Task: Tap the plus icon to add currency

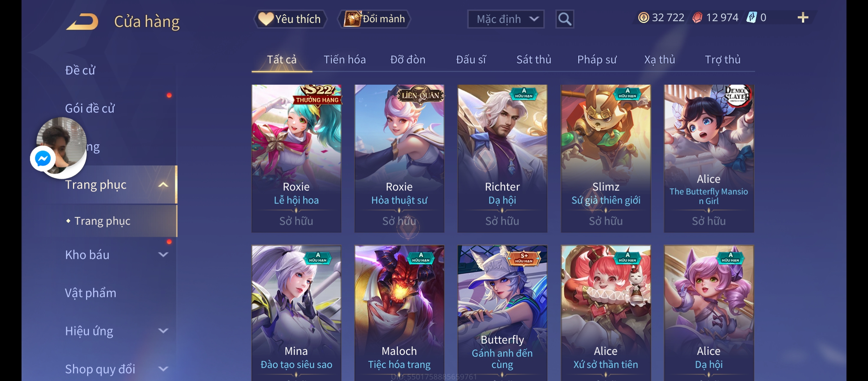Action: (803, 18)
